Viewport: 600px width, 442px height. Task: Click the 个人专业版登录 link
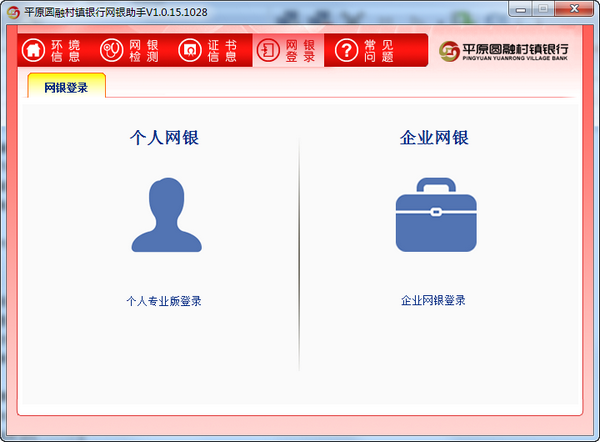[x=164, y=301]
